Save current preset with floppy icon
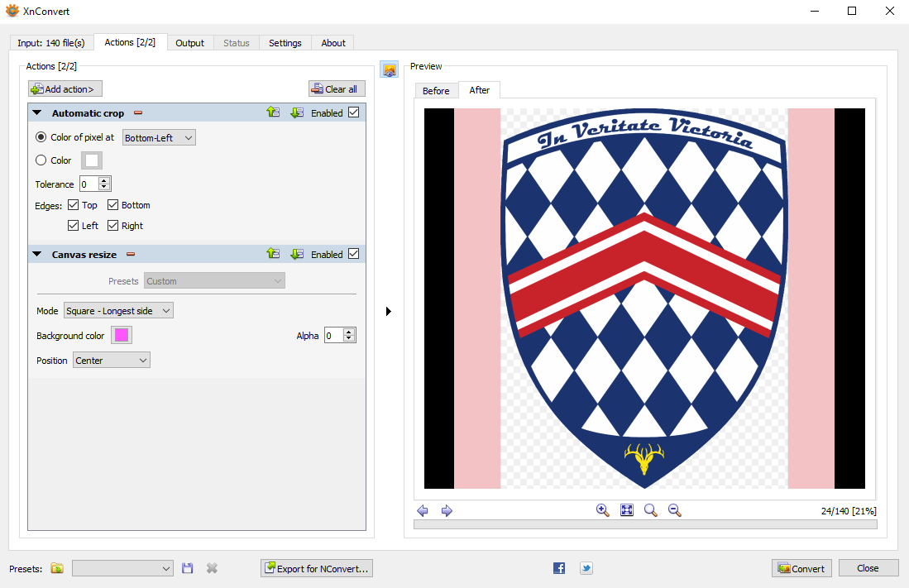909x588 pixels. pyautogui.click(x=188, y=568)
